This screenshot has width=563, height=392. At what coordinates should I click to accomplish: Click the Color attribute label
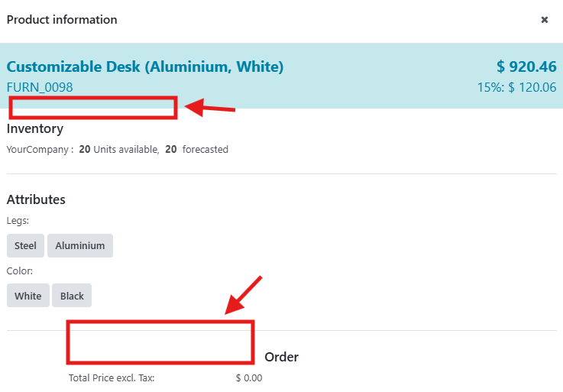click(20, 271)
